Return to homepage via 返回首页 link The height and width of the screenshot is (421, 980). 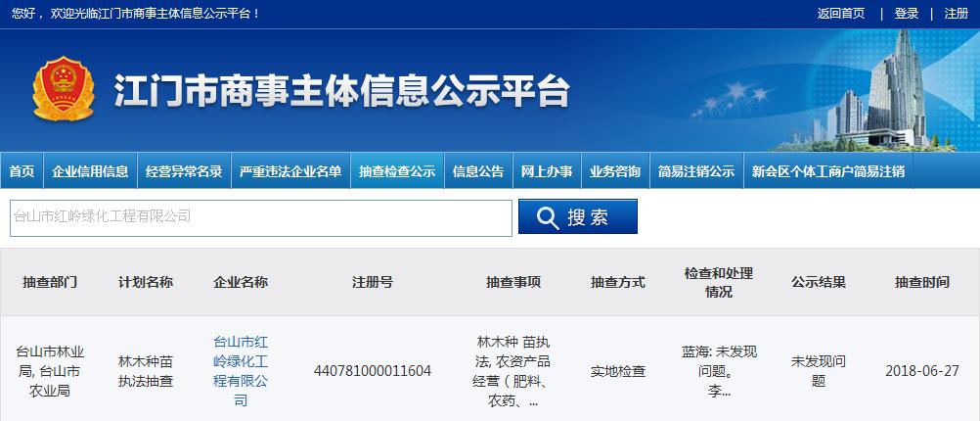840,13
